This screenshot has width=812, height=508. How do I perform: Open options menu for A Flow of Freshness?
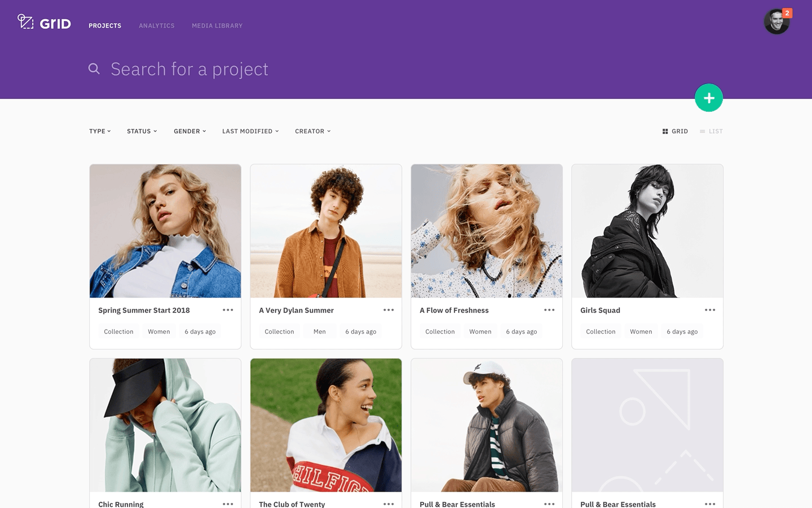pyautogui.click(x=549, y=310)
